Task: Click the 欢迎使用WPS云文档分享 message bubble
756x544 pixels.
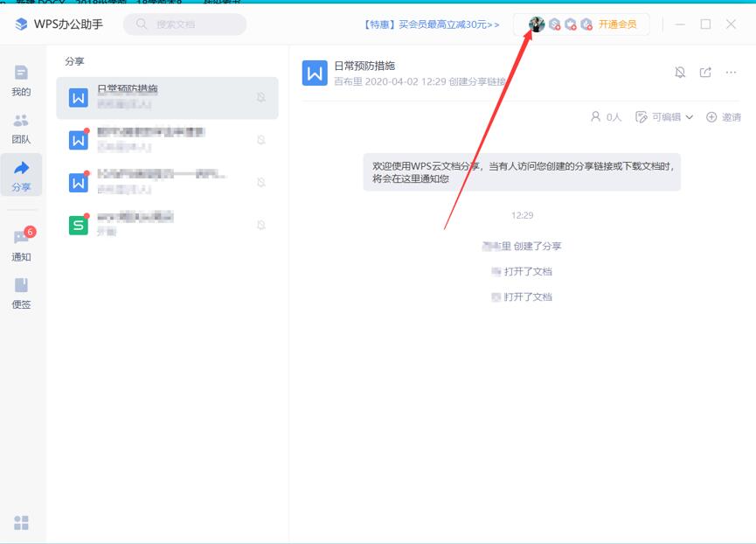Action: coord(522,172)
